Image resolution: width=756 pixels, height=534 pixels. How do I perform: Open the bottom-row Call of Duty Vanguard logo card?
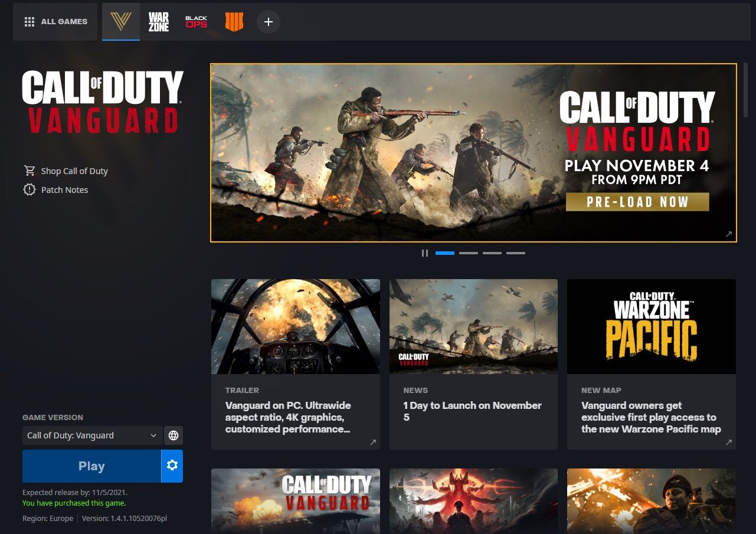click(x=296, y=501)
